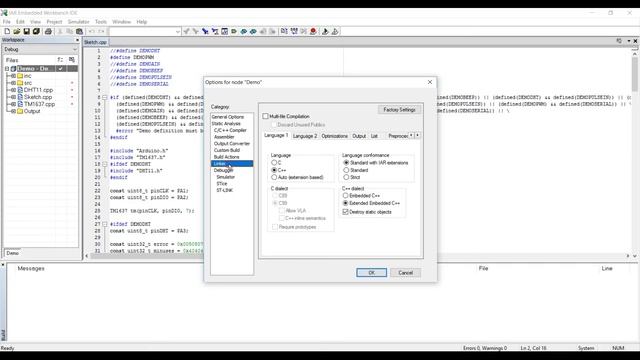Click the Redo toolbar icon
This screenshot has width=640, height=360.
click(101, 31)
